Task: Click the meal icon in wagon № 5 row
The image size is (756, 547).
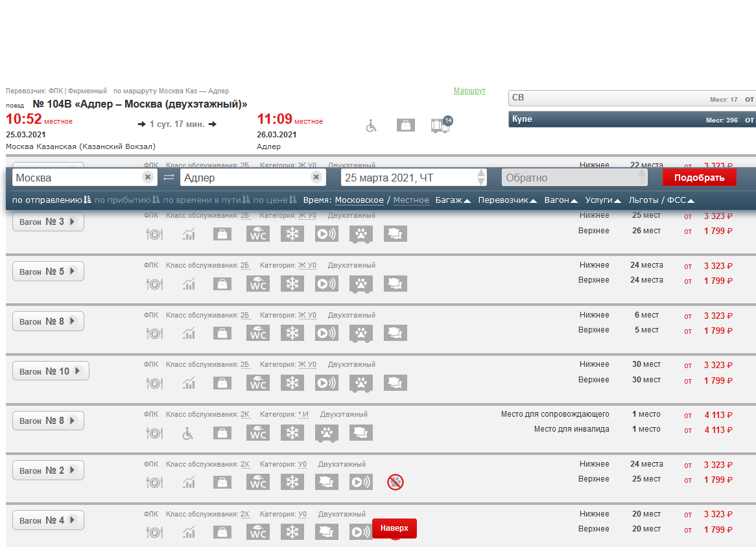Action: pyautogui.click(x=154, y=283)
